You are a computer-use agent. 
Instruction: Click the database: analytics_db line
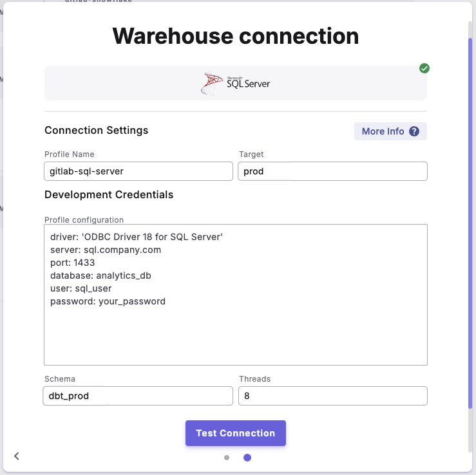click(x=100, y=275)
